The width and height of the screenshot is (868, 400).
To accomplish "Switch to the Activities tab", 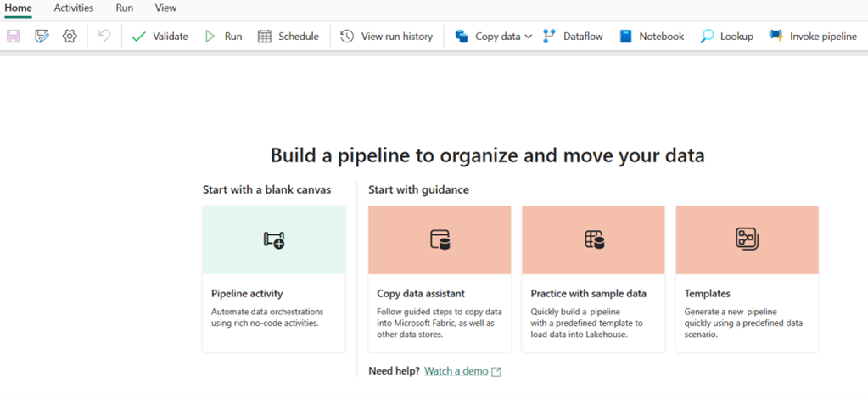I will click(x=74, y=8).
